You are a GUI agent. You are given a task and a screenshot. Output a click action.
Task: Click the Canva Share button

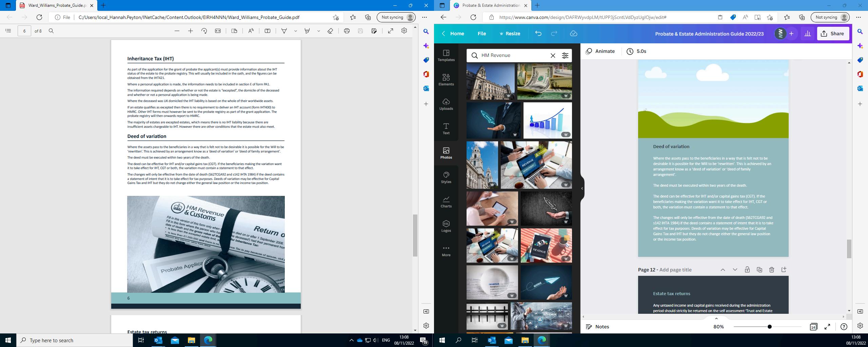tap(833, 34)
